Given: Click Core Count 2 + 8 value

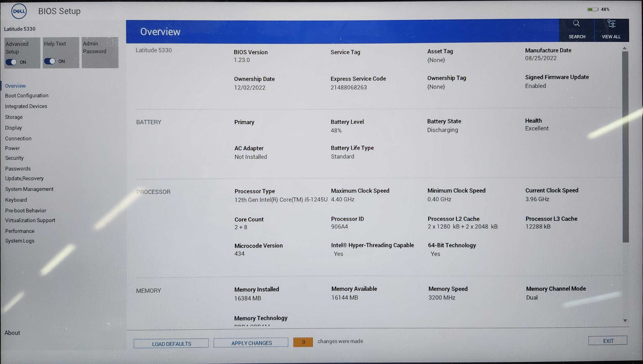Looking at the screenshot, I should pos(241,227).
